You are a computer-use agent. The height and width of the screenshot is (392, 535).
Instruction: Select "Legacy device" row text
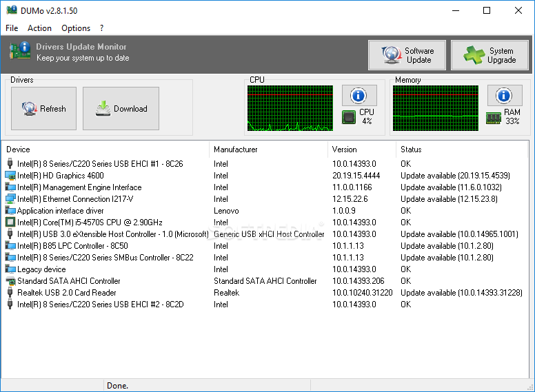[41, 269]
